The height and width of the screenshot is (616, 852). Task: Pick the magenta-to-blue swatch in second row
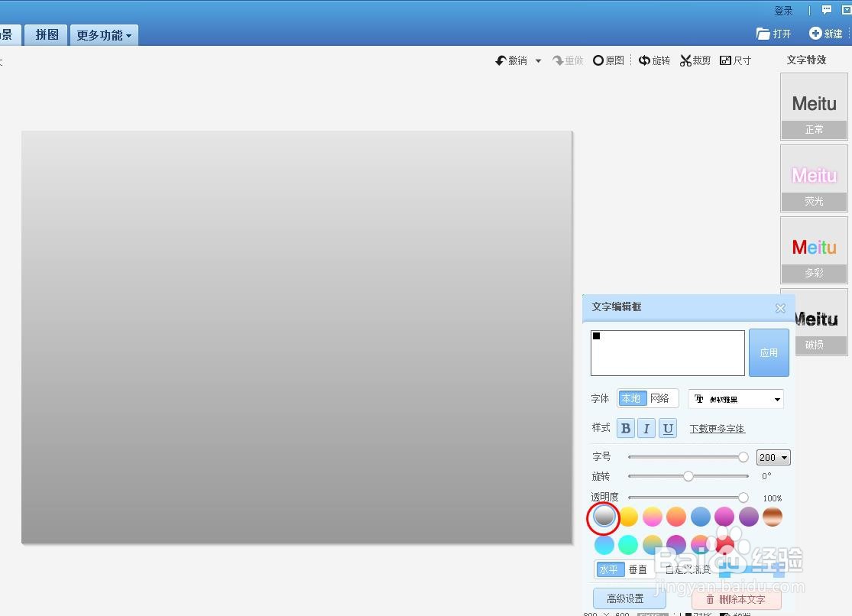coord(676,544)
